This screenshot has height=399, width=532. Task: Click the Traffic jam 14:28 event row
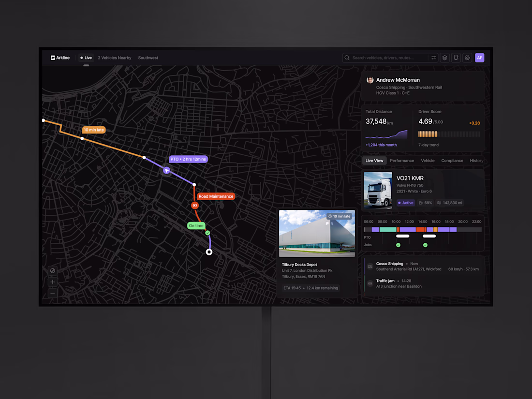423,283
